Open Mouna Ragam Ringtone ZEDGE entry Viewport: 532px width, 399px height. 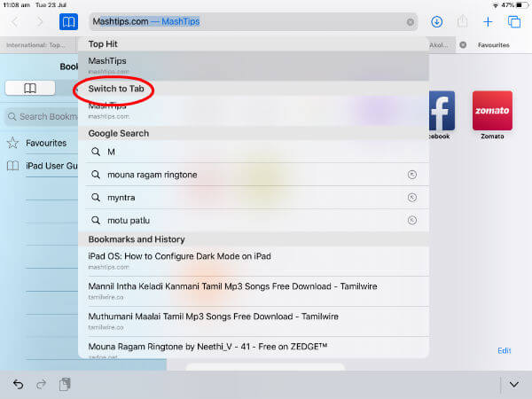pyautogui.click(x=254, y=348)
